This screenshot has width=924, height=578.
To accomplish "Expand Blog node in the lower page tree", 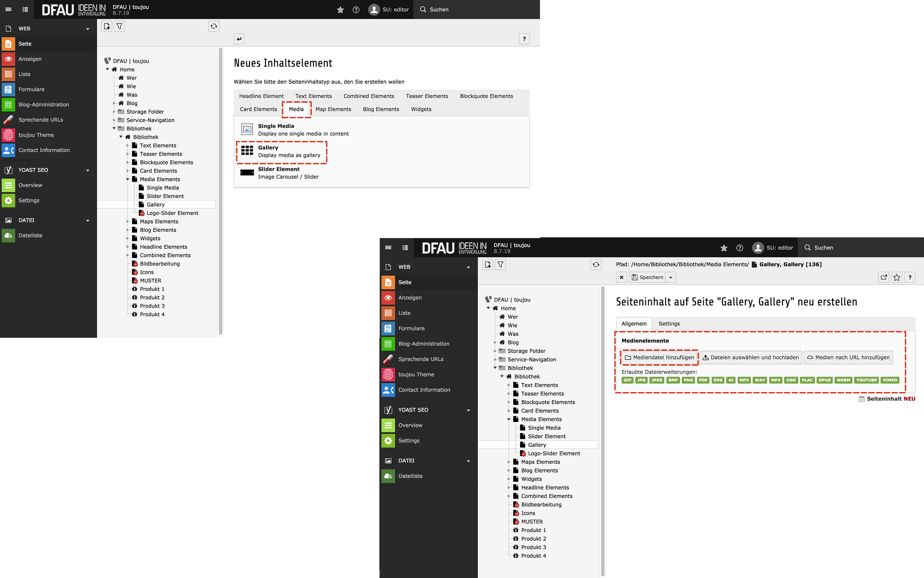I will coord(495,342).
